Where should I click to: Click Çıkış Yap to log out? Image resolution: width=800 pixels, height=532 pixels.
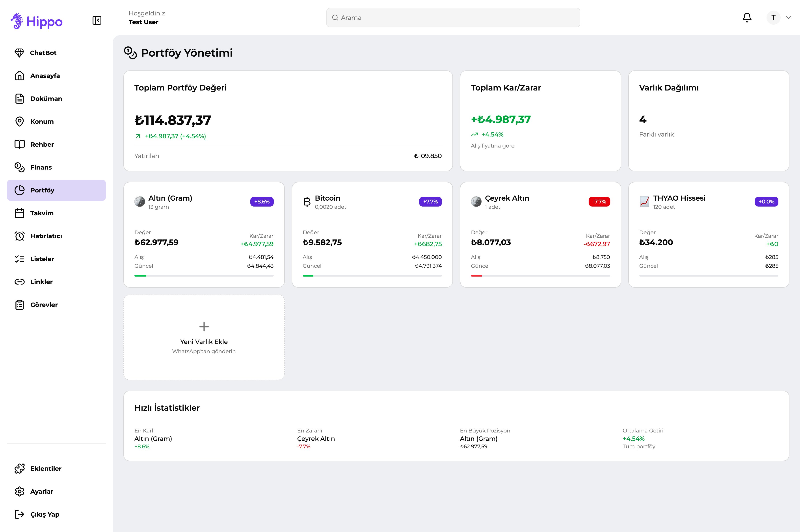(x=45, y=514)
